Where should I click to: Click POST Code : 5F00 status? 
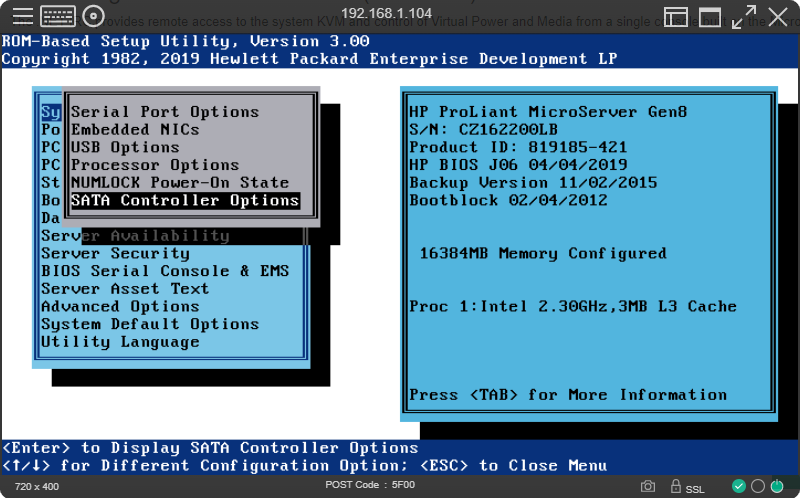370,485
